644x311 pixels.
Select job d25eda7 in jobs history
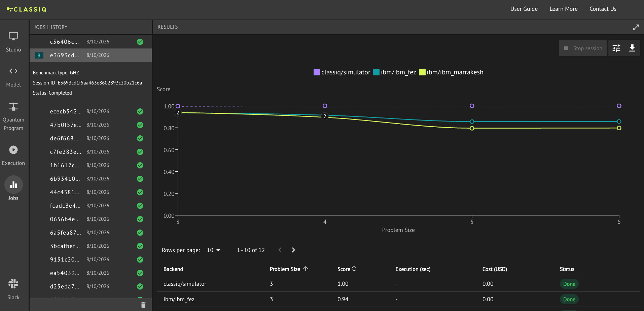point(91,286)
